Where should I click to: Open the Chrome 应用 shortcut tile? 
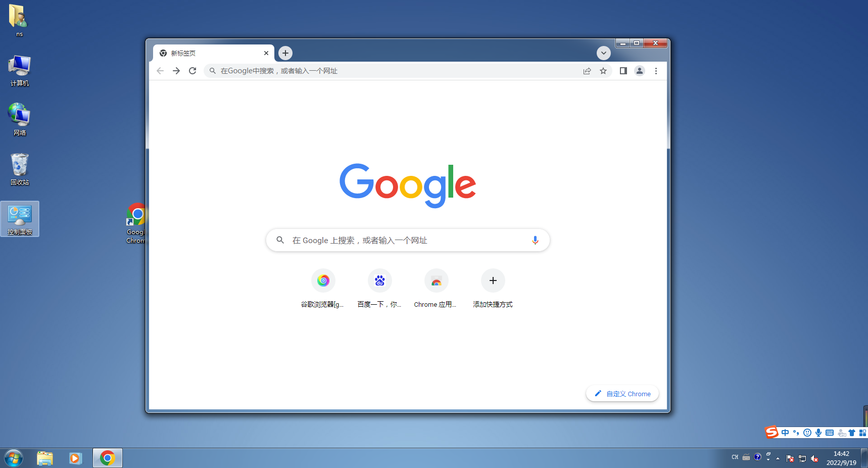[437, 289]
